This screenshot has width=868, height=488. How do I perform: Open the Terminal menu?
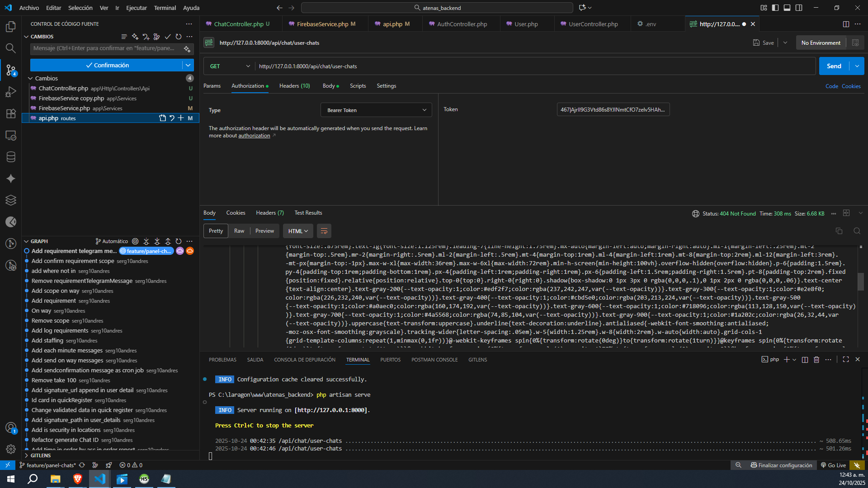pos(165,8)
